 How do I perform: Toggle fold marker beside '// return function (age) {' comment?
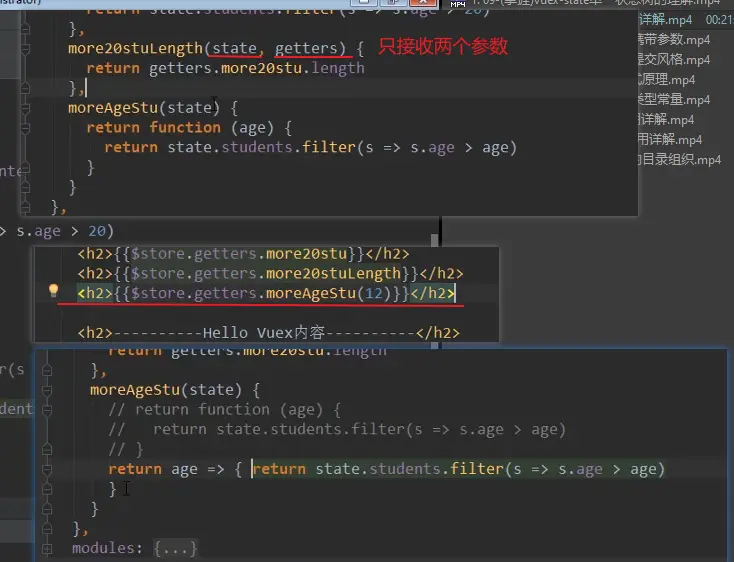tap(47, 410)
